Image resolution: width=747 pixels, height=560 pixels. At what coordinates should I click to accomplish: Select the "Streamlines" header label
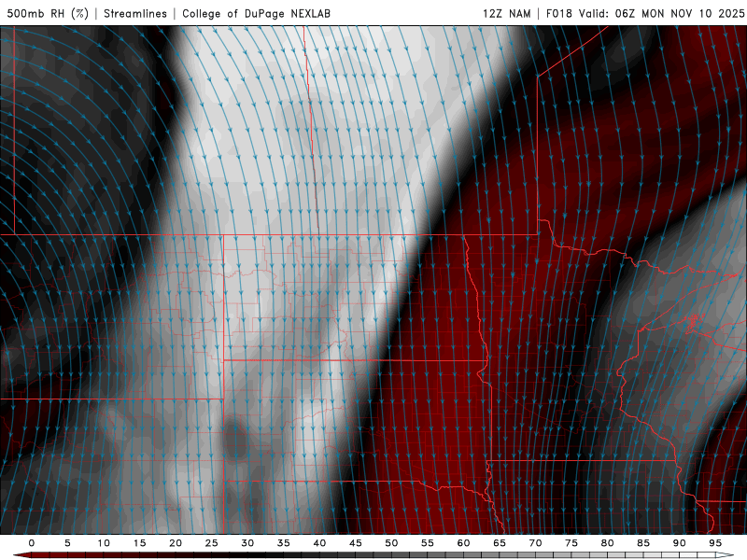coord(135,13)
